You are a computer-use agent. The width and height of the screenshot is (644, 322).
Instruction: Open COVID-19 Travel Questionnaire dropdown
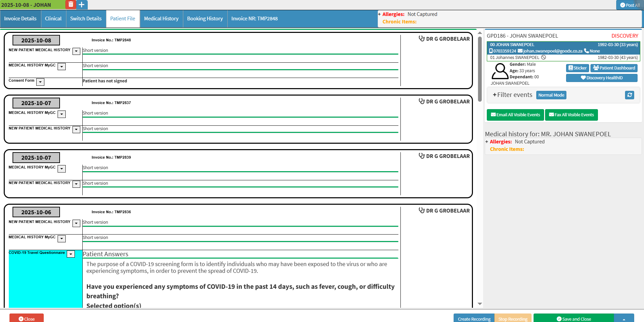(x=71, y=254)
